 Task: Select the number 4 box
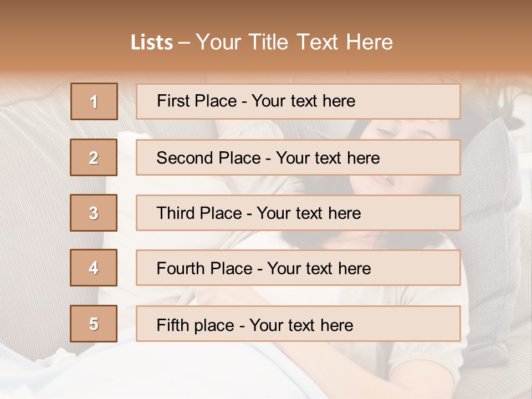click(94, 268)
